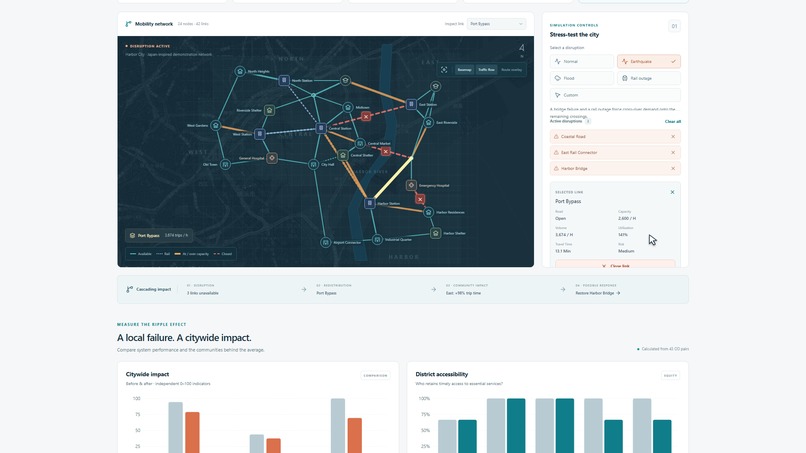
Task: Click the Harbor Residences home node
Action: (428, 212)
